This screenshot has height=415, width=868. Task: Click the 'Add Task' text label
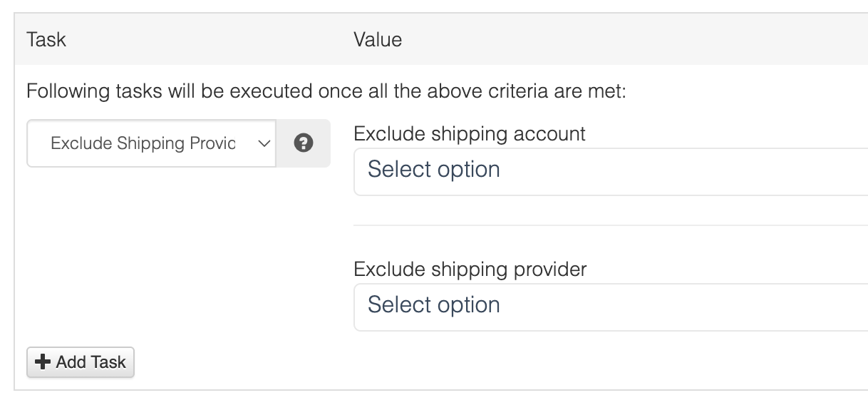[91, 362]
